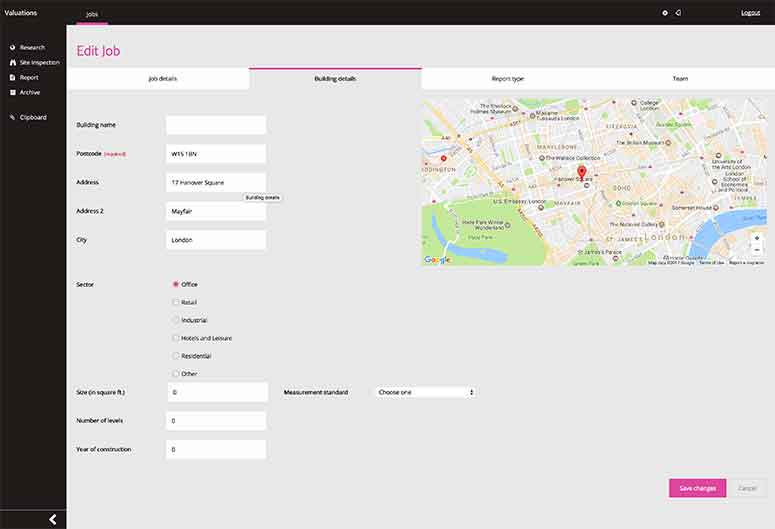Click the Edit Job heading

pyautogui.click(x=98, y=51)
